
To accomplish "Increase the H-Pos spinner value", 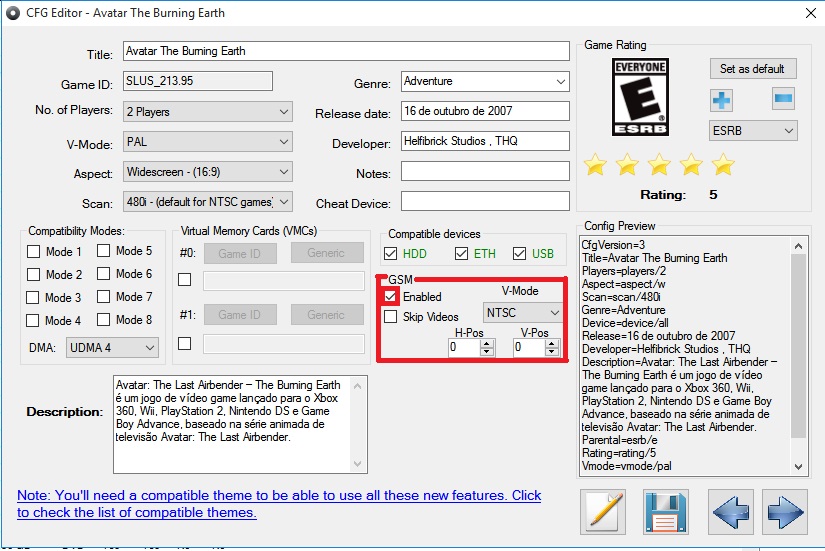I will (487, 343).
